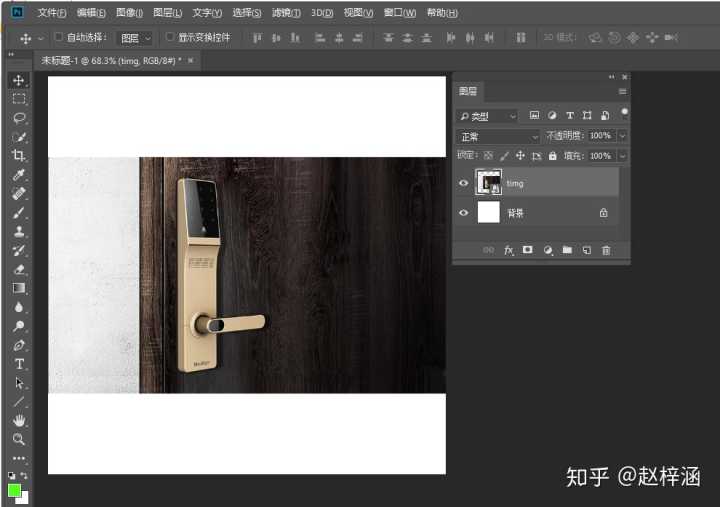Image resolution: width=720 pixels, height=507 pixels.
Task: Open the 正常 blend mode dropdown
Action: [498, 136]
